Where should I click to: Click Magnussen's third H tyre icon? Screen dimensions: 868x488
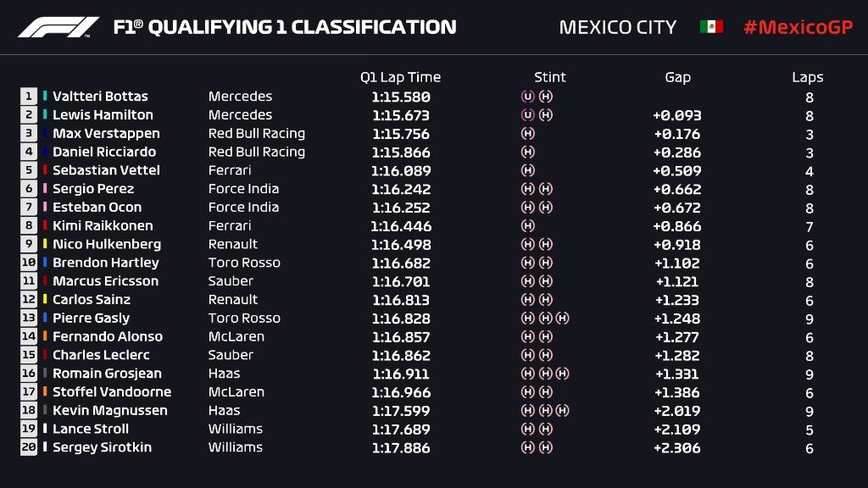point(563,411)
